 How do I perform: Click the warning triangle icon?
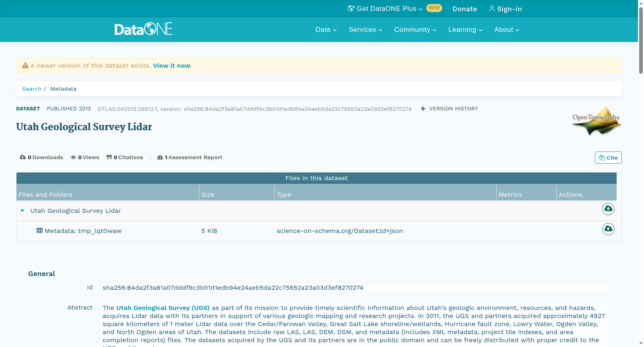tap(25, 65)
